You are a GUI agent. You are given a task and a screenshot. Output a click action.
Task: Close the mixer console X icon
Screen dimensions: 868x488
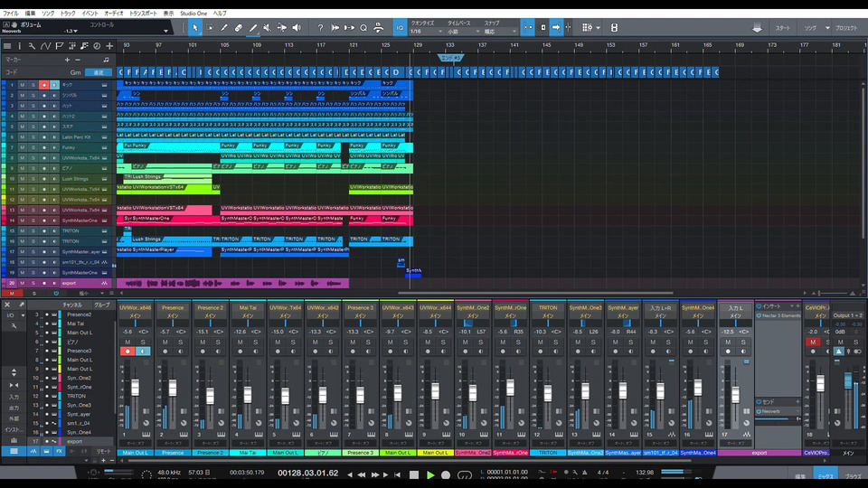pyautogui.click(x=7, y=305)
